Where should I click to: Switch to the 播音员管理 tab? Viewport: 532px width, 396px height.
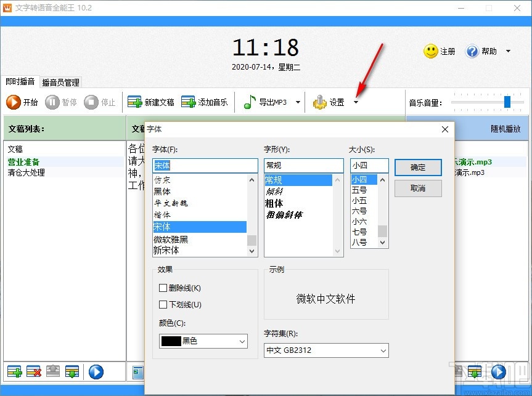pyautogui.click(x=60, y=82)
